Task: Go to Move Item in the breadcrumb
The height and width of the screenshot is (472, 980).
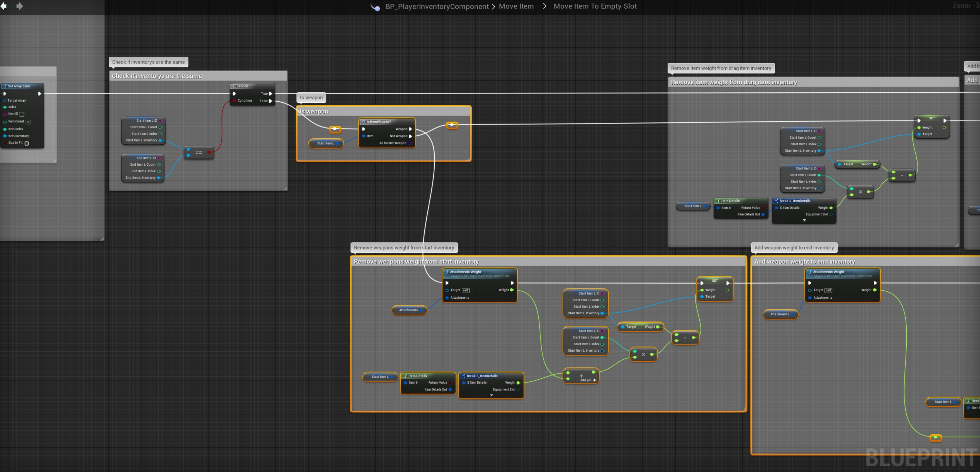Action: [516, 6]
